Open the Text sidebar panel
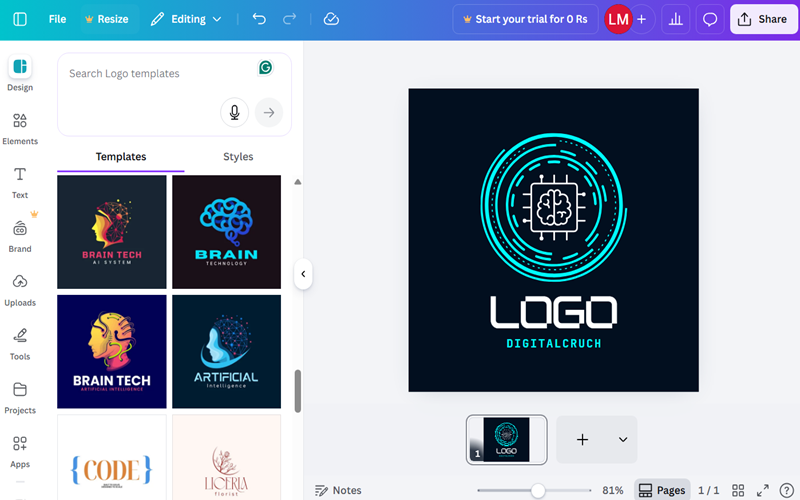The image size is (800, 500). 20,183
